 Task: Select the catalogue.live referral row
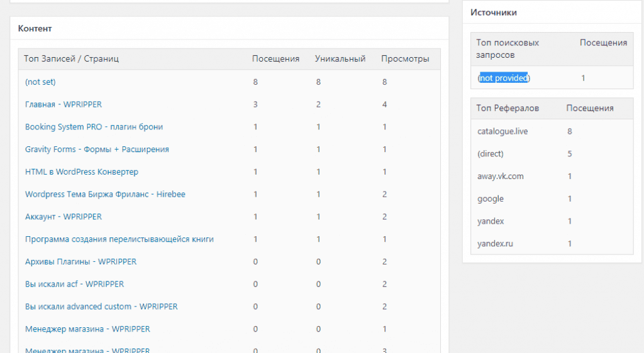(501, 131)
